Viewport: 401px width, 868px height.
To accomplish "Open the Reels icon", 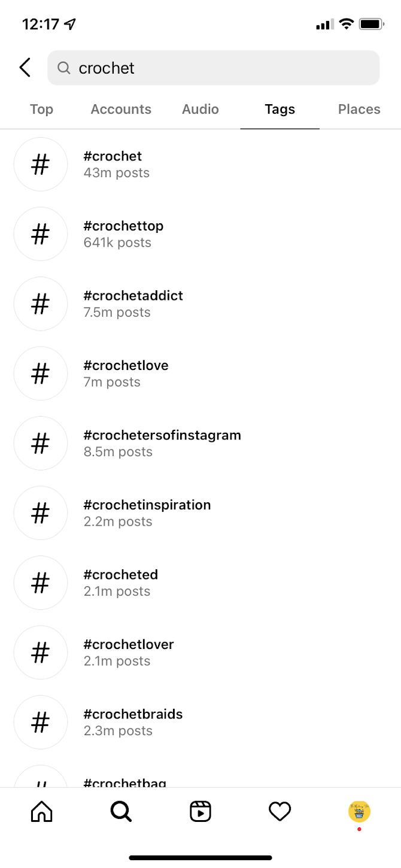I will [200, 811].
